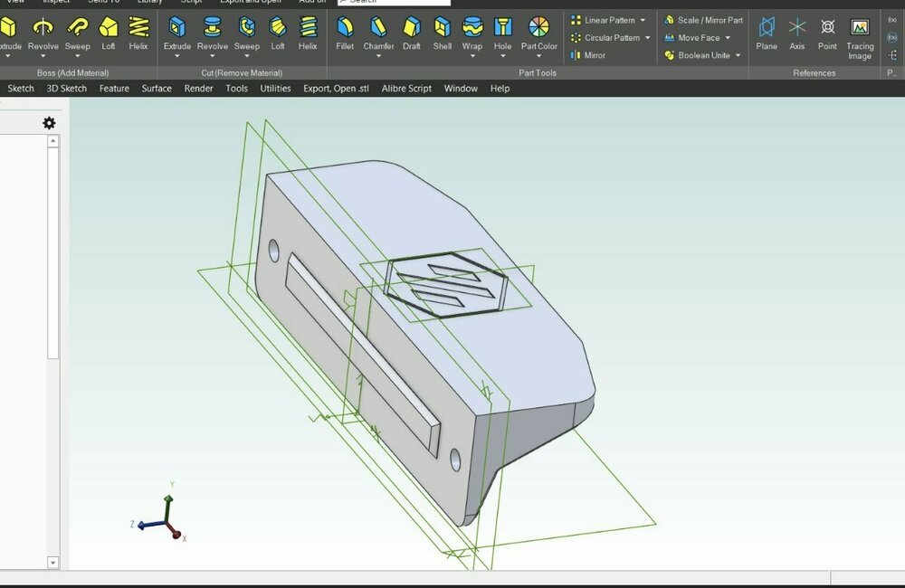Screen dimensions: 905x588
Task: Click the left panel scrollbar thumb
Action: coord(53,253)
